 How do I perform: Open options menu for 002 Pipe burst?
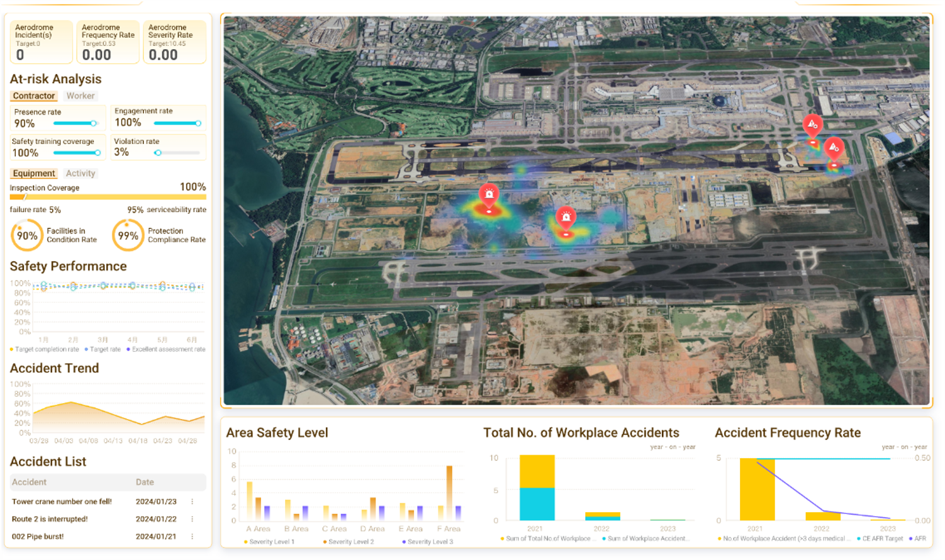coord(193,537)
